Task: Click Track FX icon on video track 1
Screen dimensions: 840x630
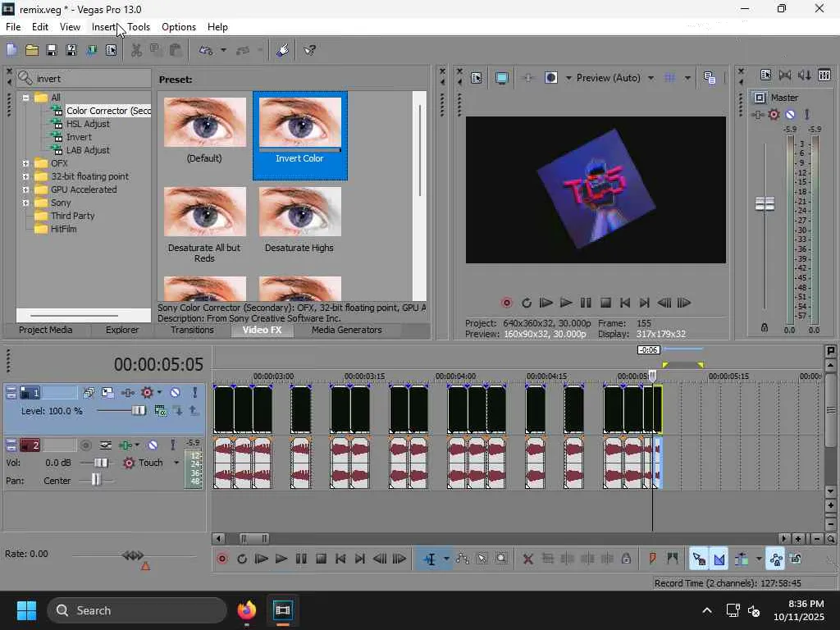Action: (127, 393)
